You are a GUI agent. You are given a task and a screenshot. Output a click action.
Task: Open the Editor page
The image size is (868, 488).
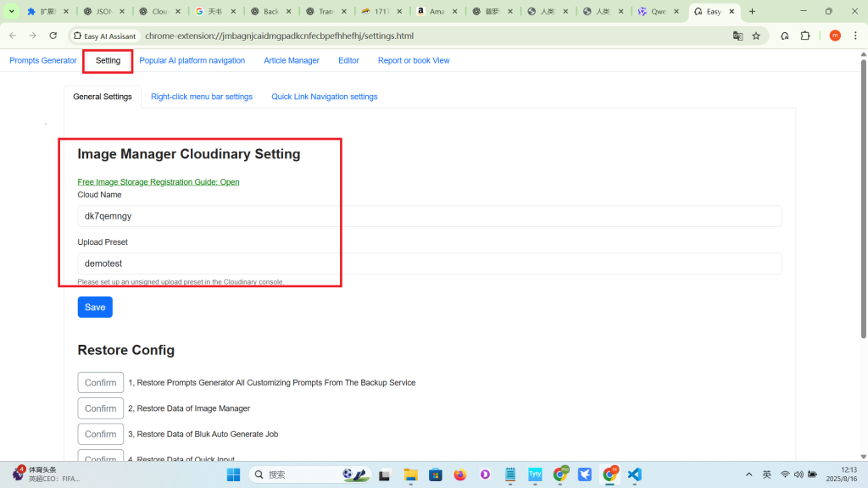click(x=348, y=60)
